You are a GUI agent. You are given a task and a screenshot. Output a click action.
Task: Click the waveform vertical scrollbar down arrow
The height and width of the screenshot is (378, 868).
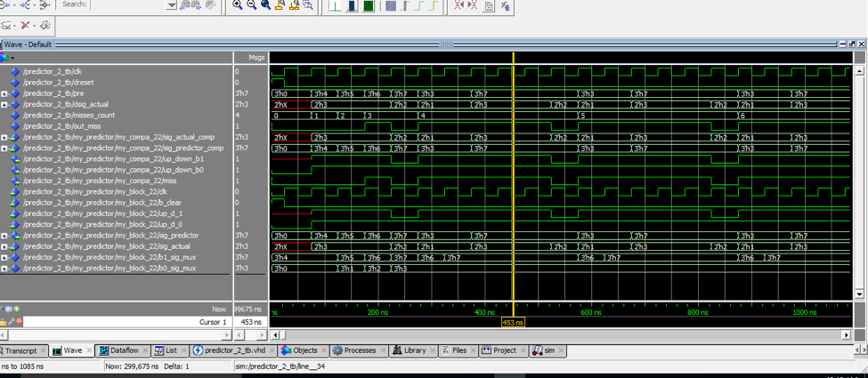point(859,294)
